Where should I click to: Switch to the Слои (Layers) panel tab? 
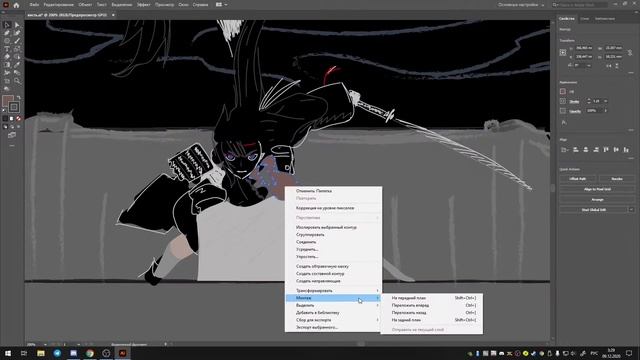point(584,19)
